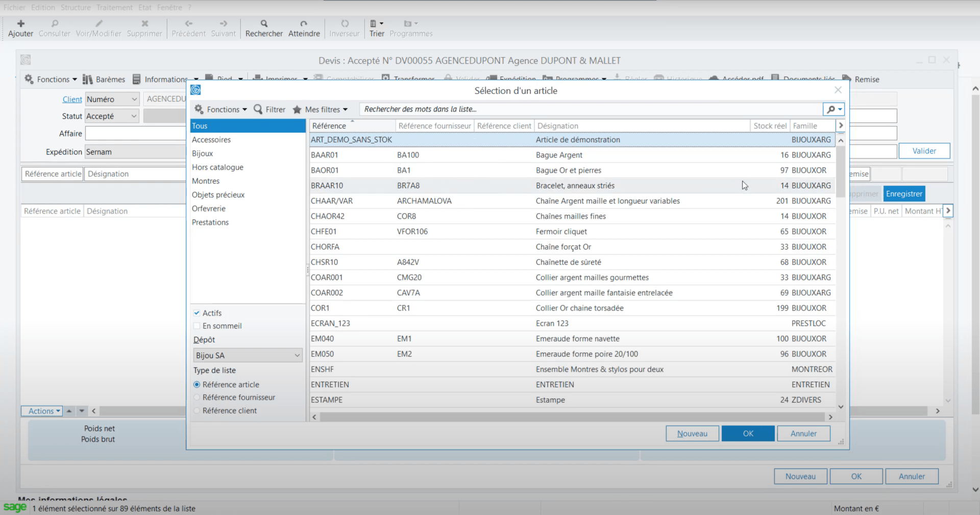The height and width of the screenshot is (515, 980).
Task: Click the Filtrer icon in article dialog
Action: tap(258, 109)
